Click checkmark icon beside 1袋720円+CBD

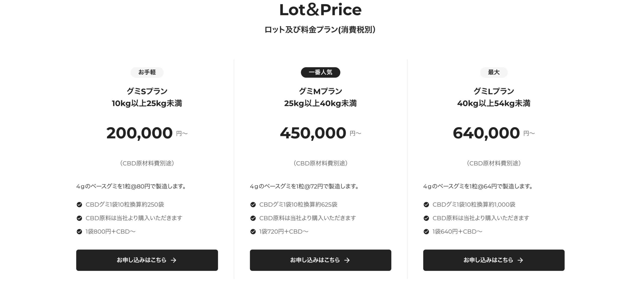coord(253,232)
